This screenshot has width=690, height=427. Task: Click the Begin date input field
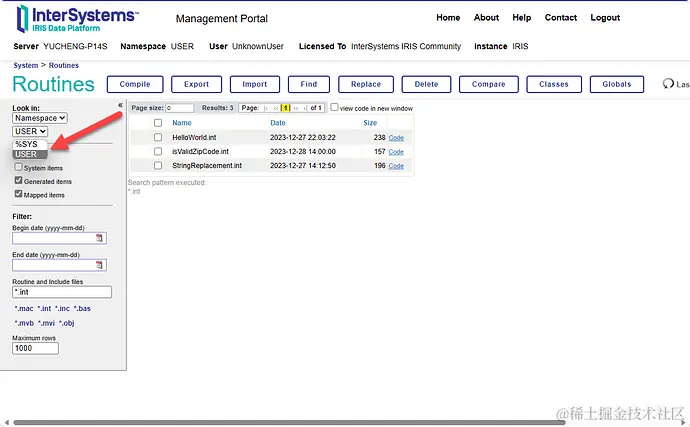click(x=59, y=238)
